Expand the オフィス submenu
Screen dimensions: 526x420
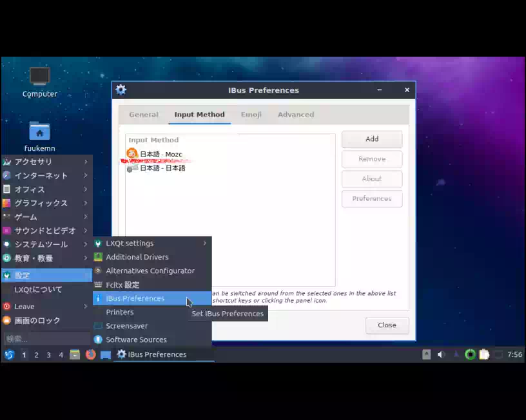click(x=47, y=189)
